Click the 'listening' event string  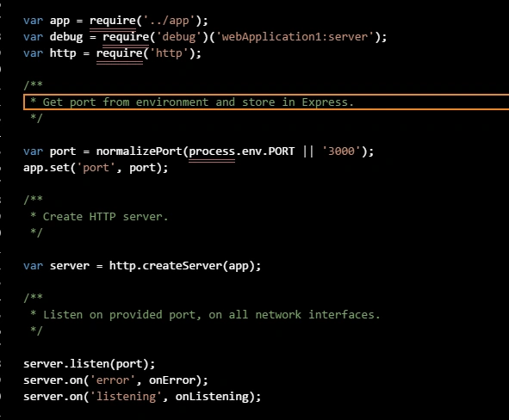pos(126,396)
